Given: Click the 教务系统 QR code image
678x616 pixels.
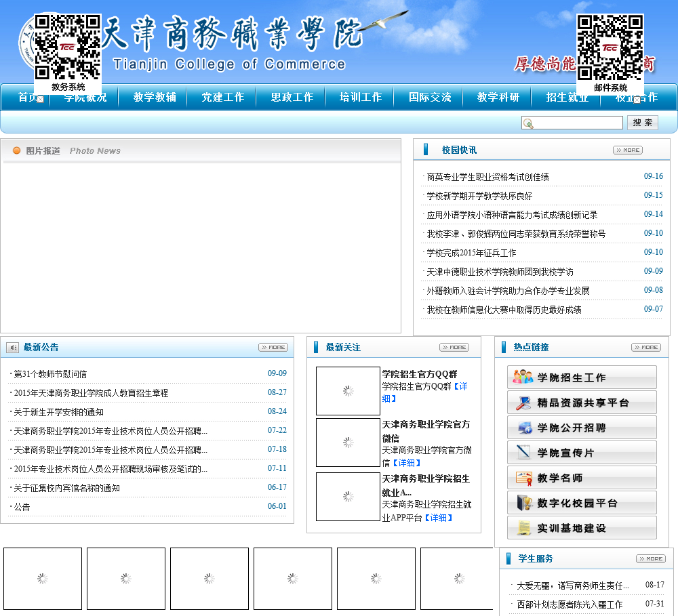Looking at the screenshot, I should pyautogui.click(x=67, y=47).
